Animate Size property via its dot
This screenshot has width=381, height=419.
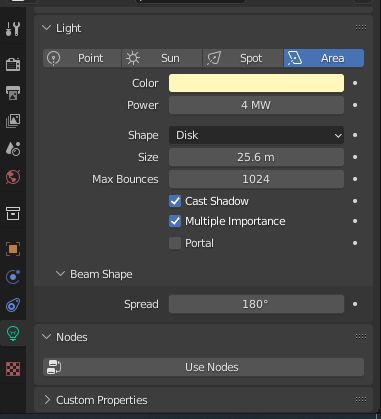355,157
